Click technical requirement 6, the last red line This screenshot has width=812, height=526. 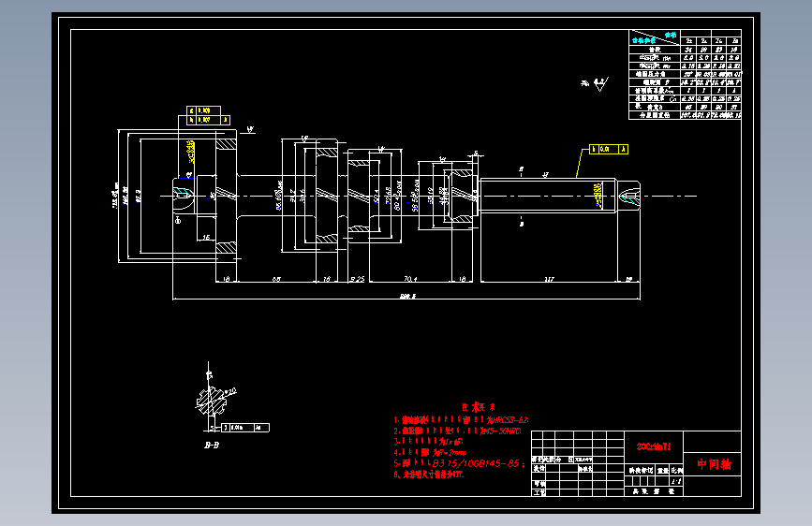(x=428, y=475)
